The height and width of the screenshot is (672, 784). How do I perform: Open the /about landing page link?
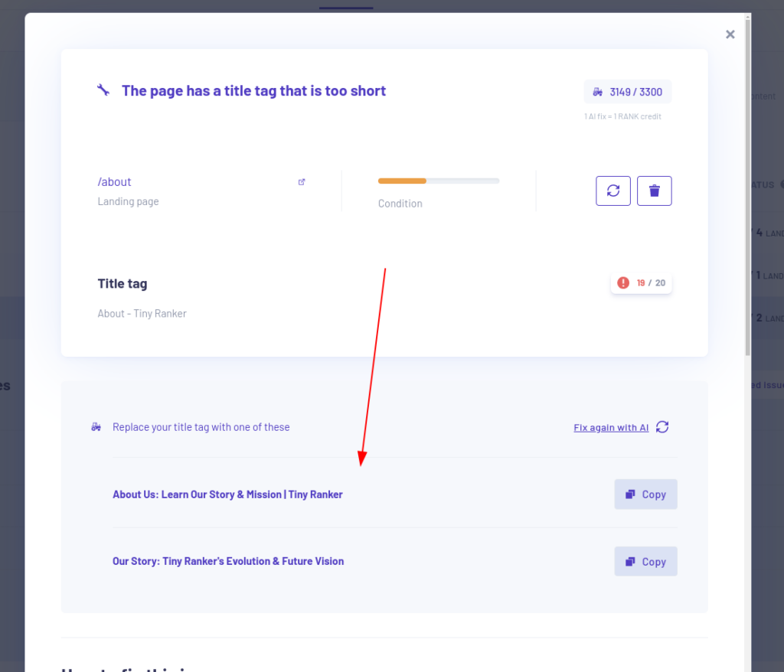tap(114, 182)
